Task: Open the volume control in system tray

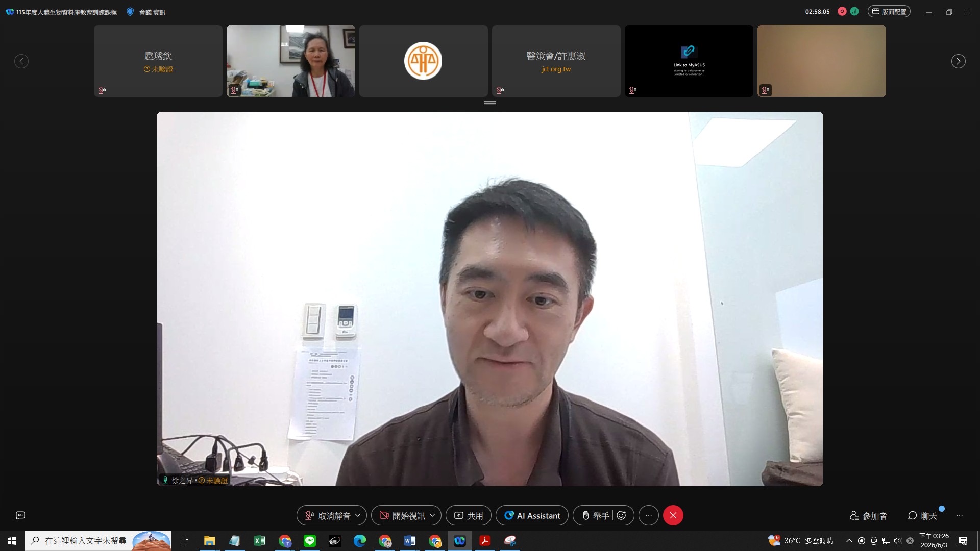Action: (898, 541)
